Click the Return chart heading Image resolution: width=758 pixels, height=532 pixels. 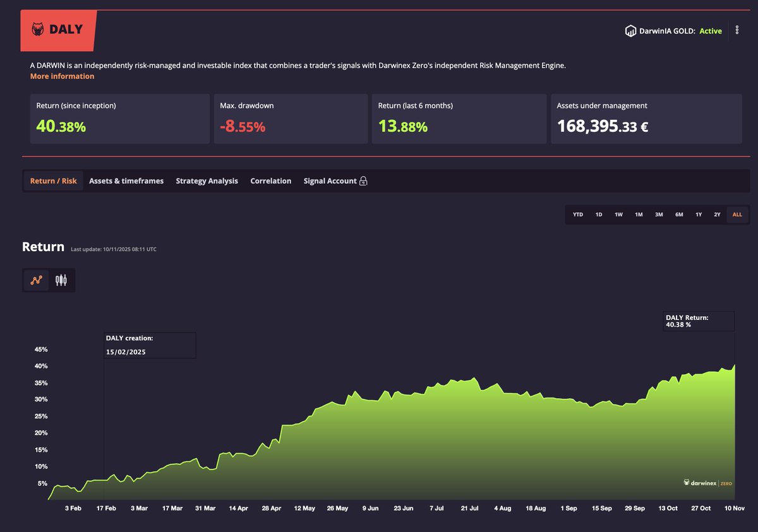pyautogui.click(x=43, y=247)
